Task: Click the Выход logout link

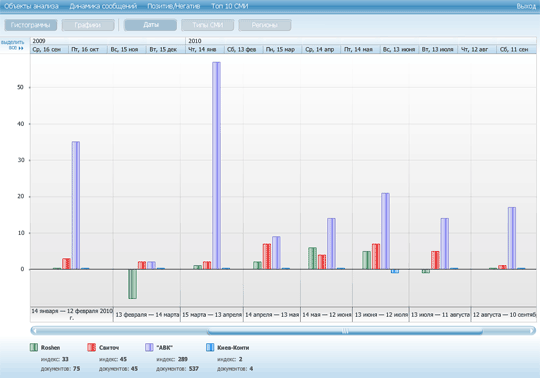Action: (x=526, y=6)
